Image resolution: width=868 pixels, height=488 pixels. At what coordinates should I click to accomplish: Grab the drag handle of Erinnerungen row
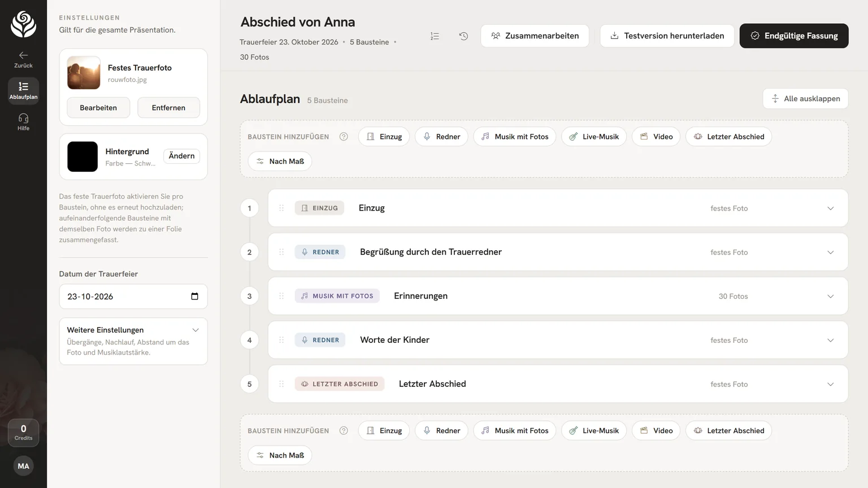click(281, 296)
